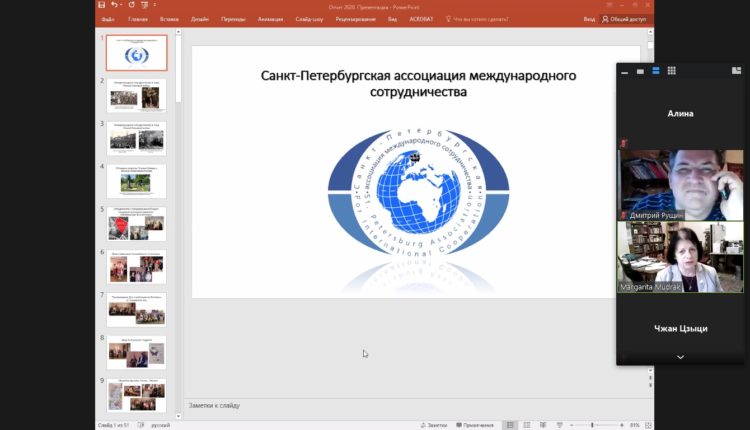Select slide 3 thumbnail

tap(136, 138)
